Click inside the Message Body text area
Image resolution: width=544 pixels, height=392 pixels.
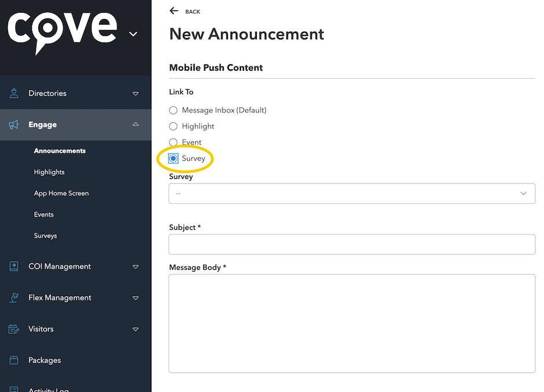point(352,324)
